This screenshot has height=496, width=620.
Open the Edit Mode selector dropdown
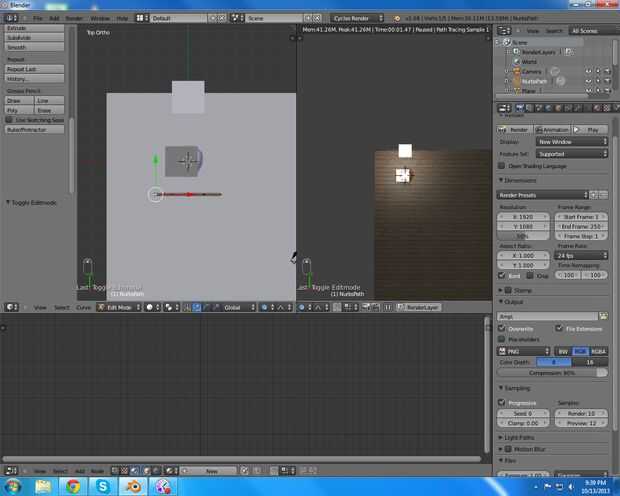click(119, 307)
